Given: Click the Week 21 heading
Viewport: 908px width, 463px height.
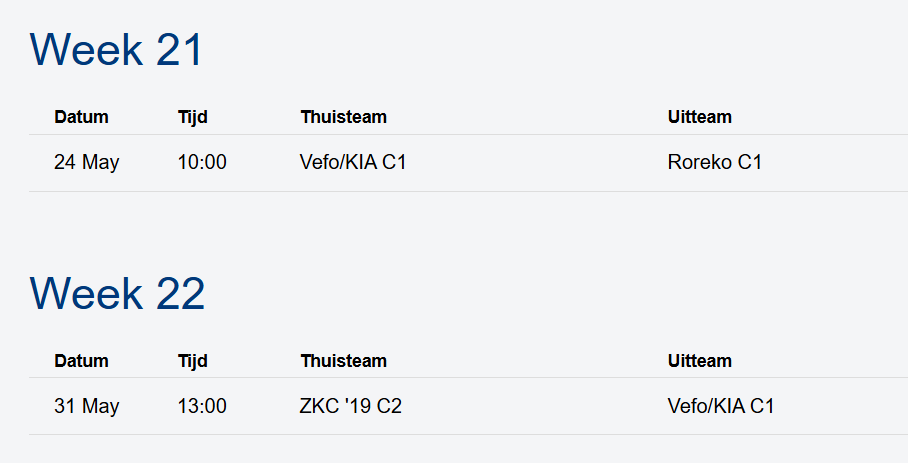Looking at the screenshot, I should pyautogui.click(x=116, y=50).
